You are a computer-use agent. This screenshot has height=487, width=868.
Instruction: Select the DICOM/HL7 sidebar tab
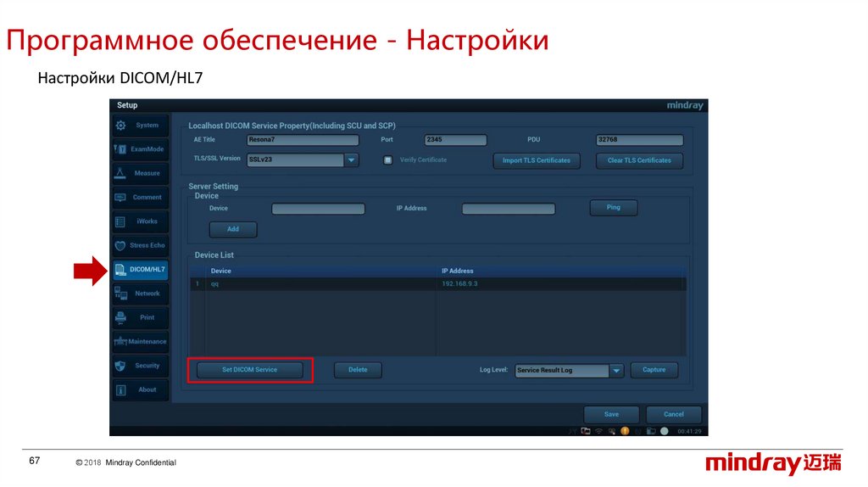[x=141, y=270]
